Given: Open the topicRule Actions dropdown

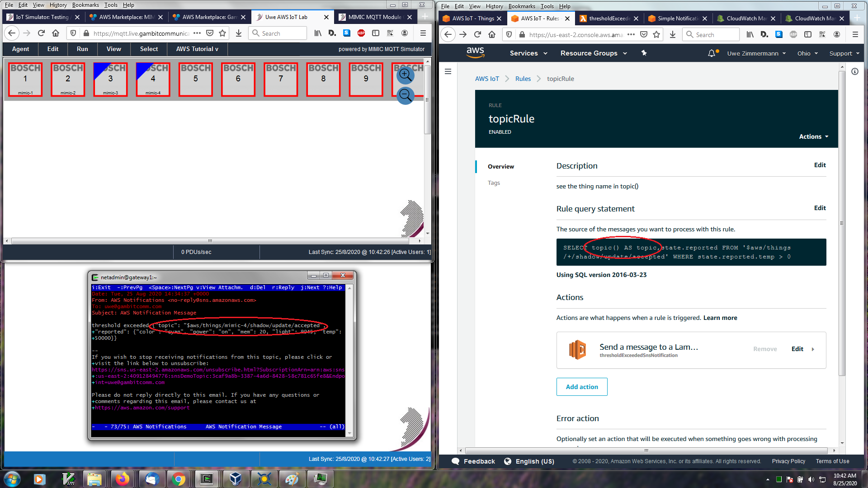Looking at the screenshot, I should [x=813, y=136].
